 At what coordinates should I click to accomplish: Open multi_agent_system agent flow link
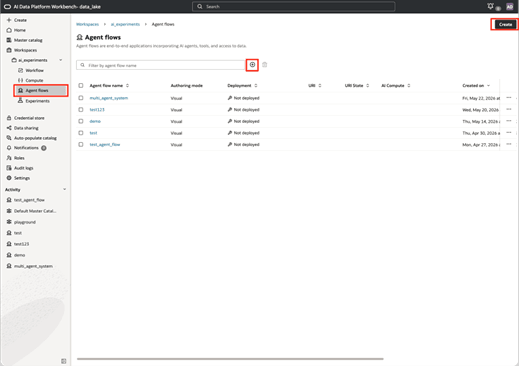tap(109, 98)
